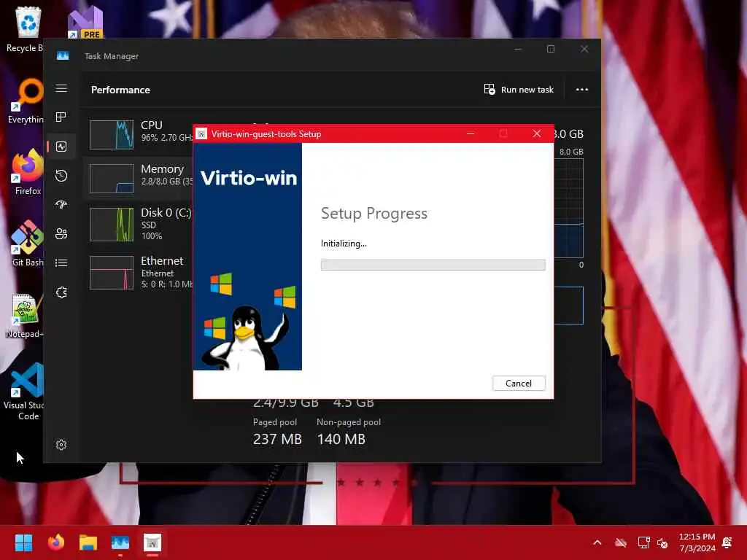747x560 pixels.
Task: Show hidden system tray icons
Action: click(x=597, y=542)
